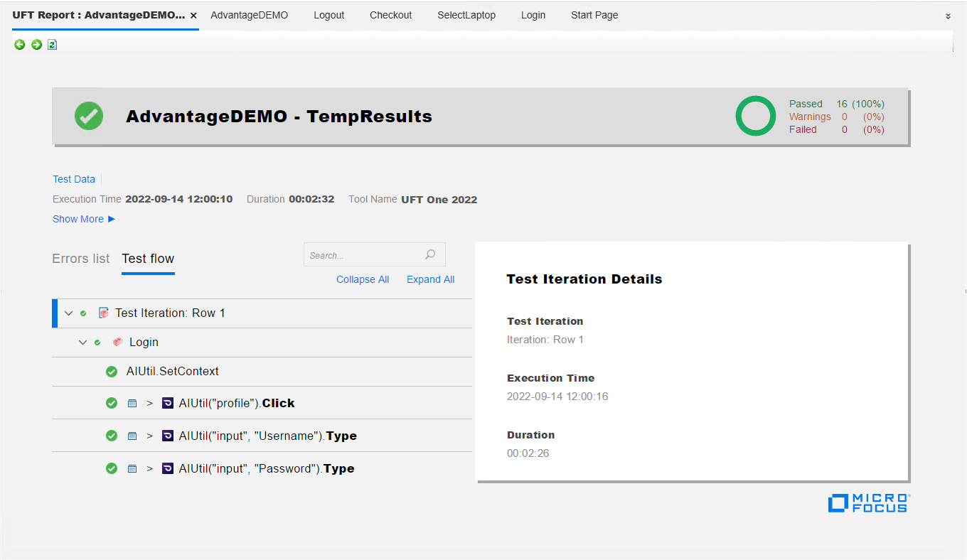Click the green forward navigation arrow

36,45
